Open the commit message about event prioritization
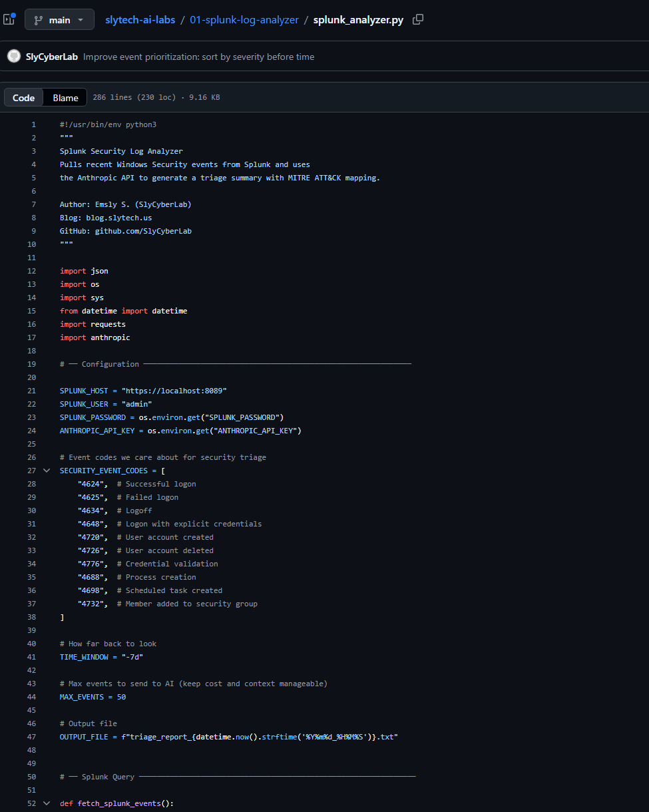Image resolution: width=649 pixels, height=812 pixels. tap(198, 57)
